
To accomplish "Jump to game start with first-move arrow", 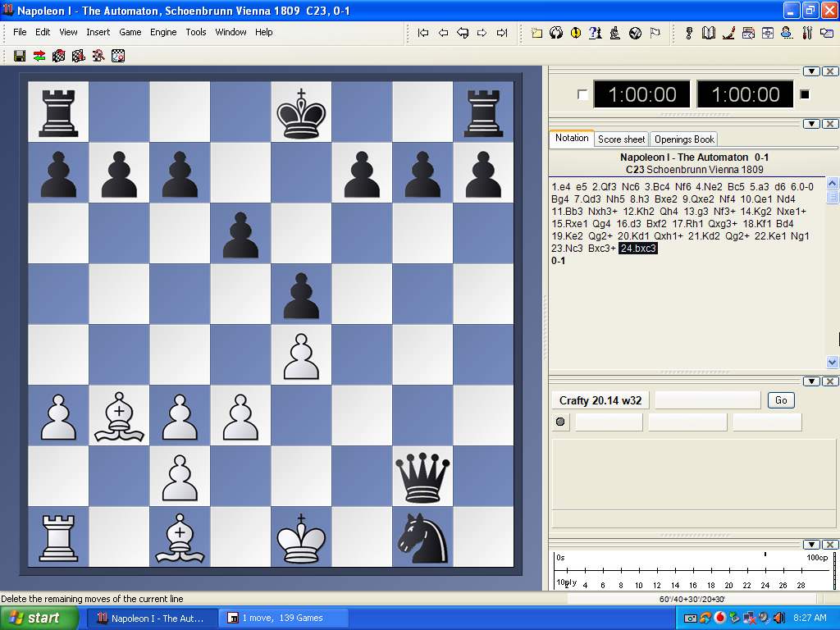I will tap(423, 33).
